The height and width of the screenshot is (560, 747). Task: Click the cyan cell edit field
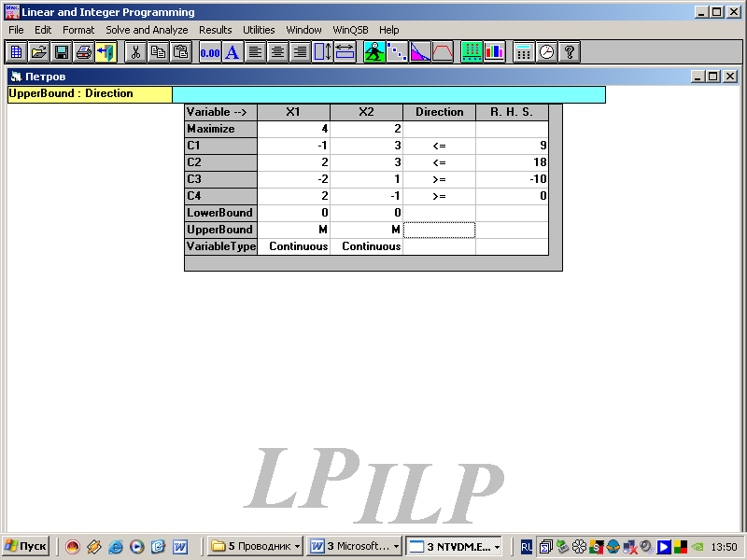[x=388, y=94]
